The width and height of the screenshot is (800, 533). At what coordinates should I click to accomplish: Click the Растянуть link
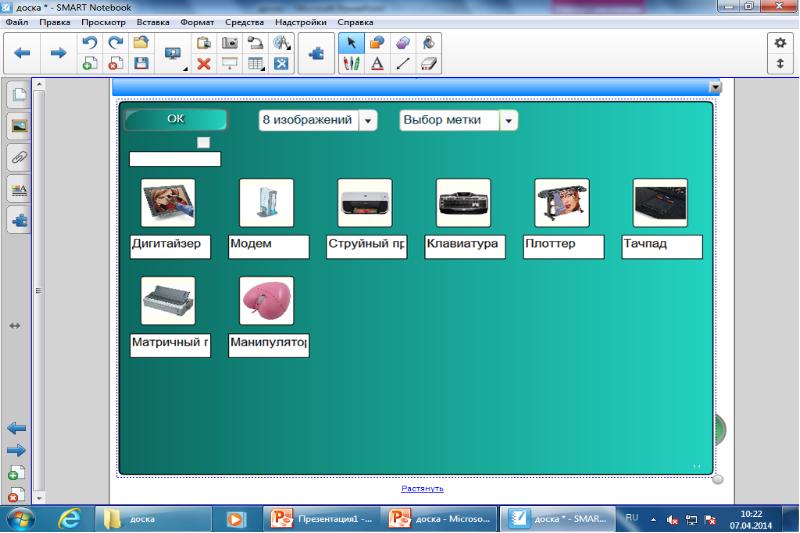click(422, 489)
